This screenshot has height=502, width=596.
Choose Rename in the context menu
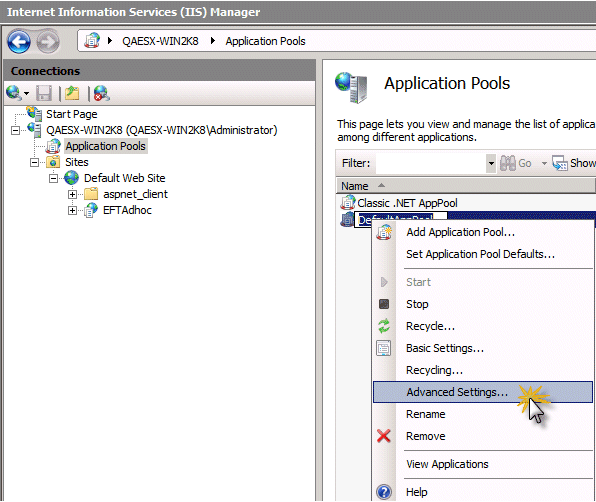(483, 414)
